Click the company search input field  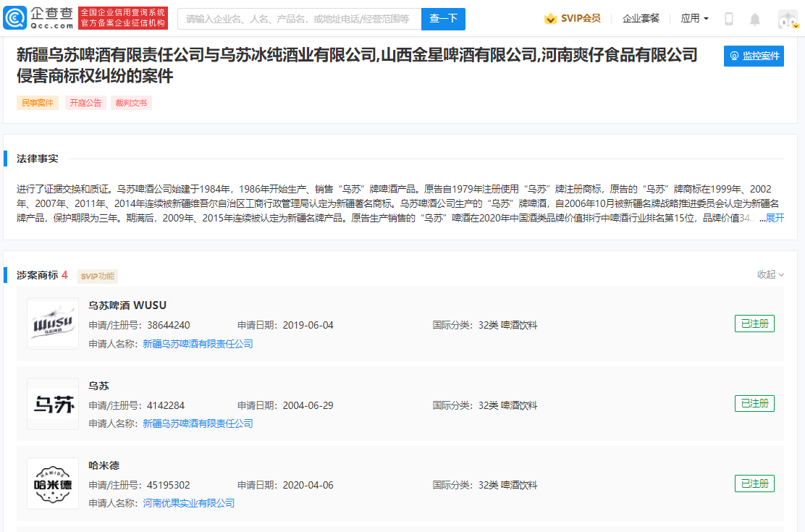(299, 19)
